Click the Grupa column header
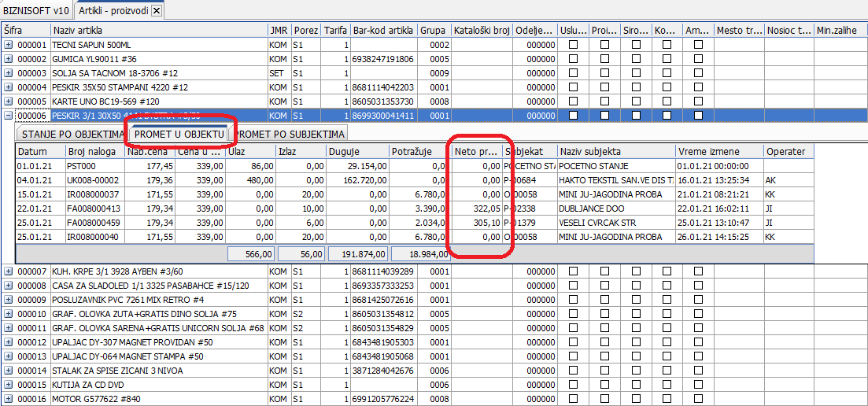 pyautogui.click(x=434, y=30)
